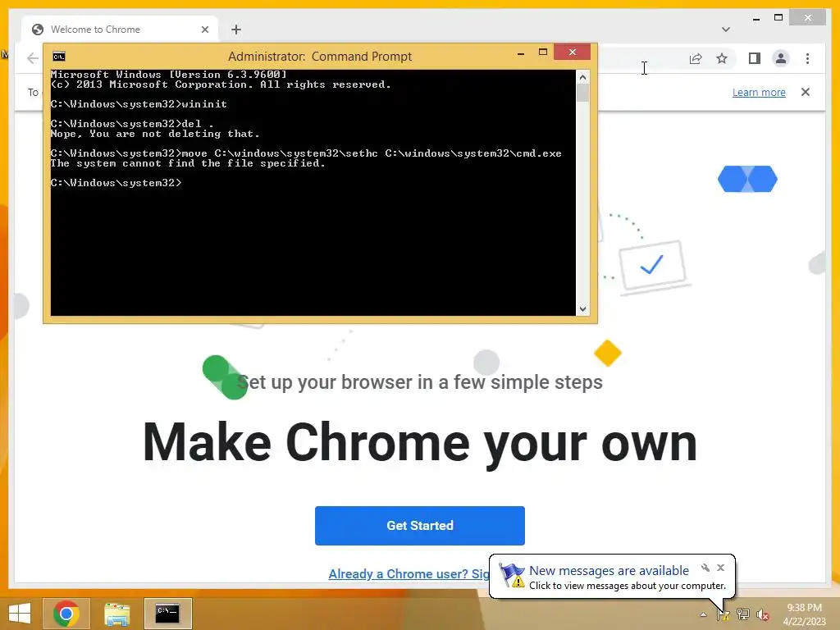Open the taskbar clock and date

click(804, 614)
